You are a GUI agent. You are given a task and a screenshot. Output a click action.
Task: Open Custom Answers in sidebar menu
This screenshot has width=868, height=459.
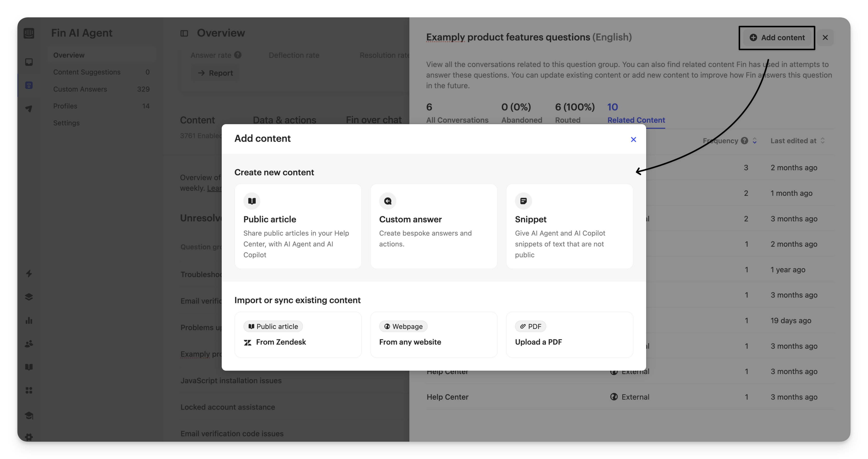click(80, 89)
